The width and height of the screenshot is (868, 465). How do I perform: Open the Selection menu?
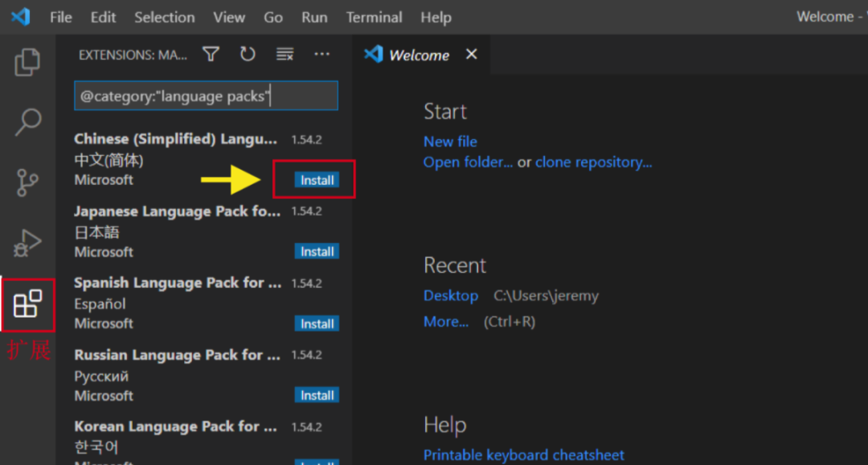pos(165,17)
